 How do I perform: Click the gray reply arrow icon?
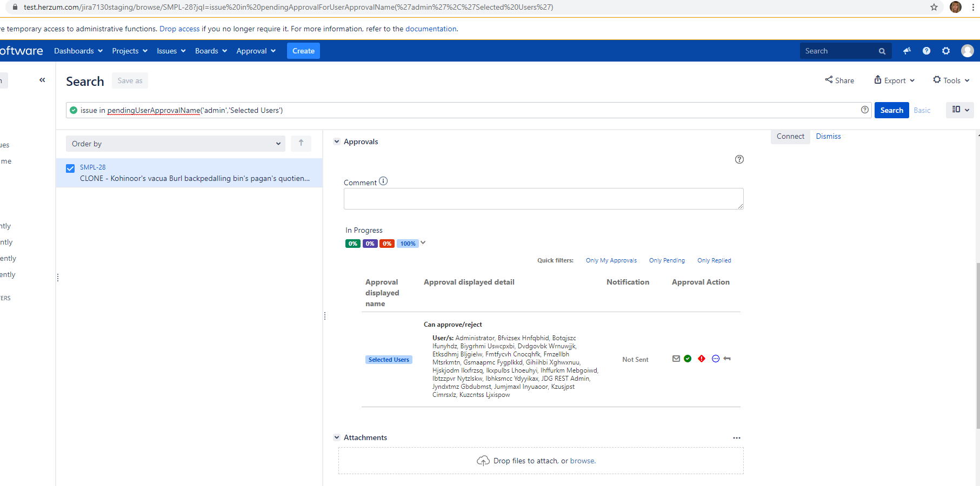click(x=727, y=359)
